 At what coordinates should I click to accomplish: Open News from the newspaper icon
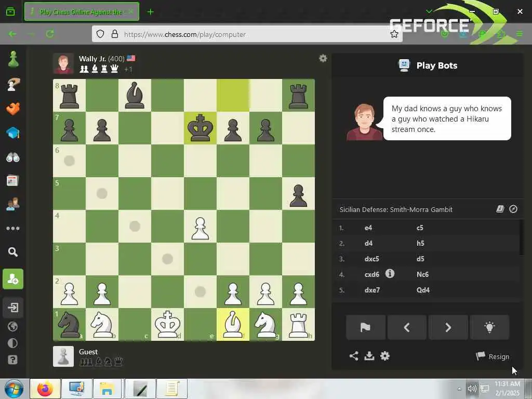tap(13, 180)
